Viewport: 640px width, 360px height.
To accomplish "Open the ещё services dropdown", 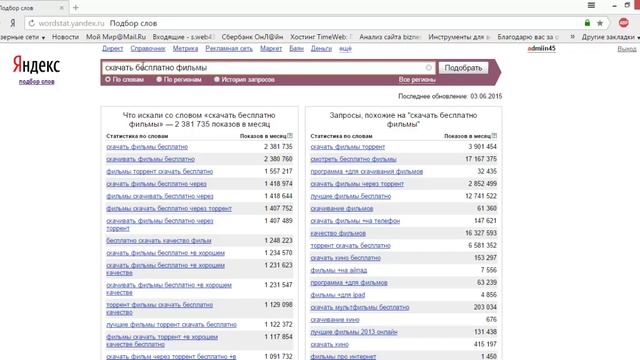I will [345, 49].
